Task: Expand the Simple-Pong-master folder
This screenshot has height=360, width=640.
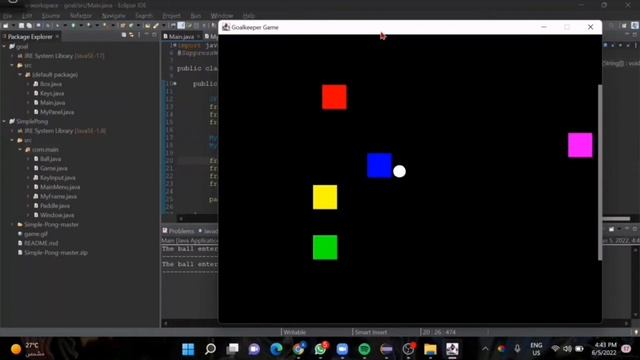Action: (12, 224)
